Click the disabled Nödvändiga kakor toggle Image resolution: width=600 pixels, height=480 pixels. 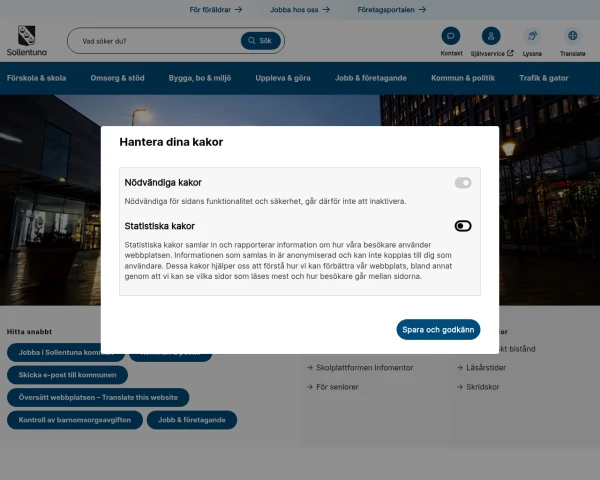click(462, 183)
